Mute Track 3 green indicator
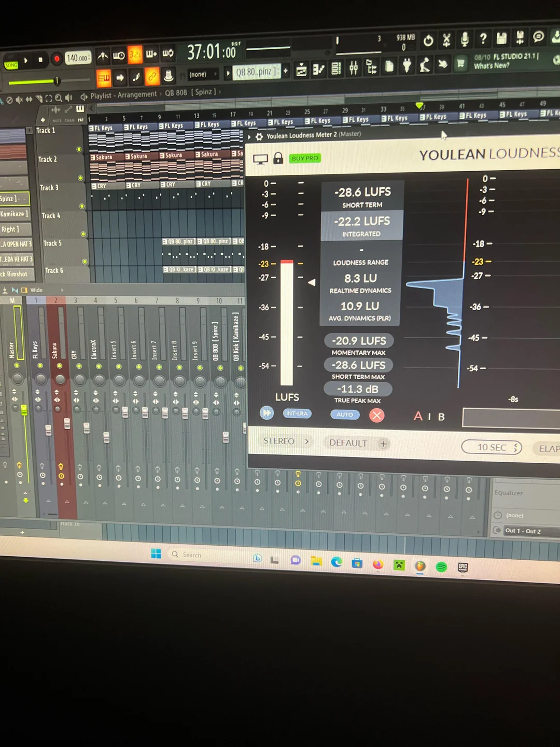 (82, 206)
